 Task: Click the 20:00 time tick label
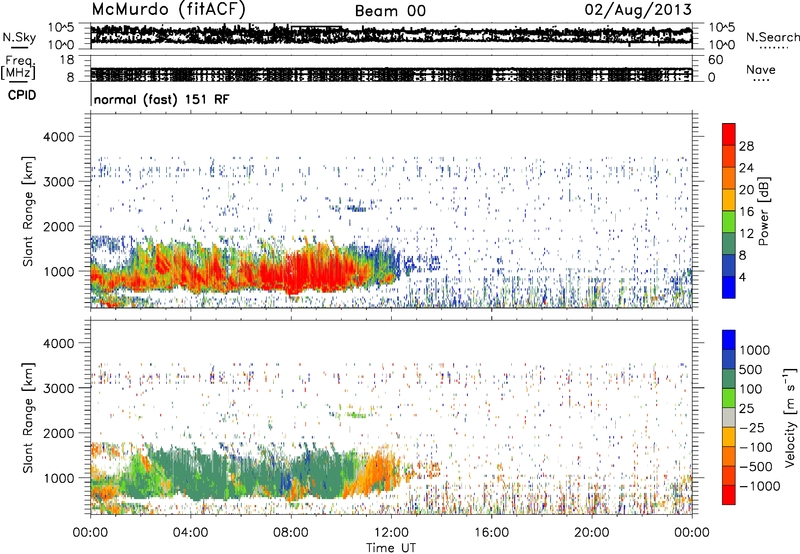pyautogui.click(x=591, y=533)
